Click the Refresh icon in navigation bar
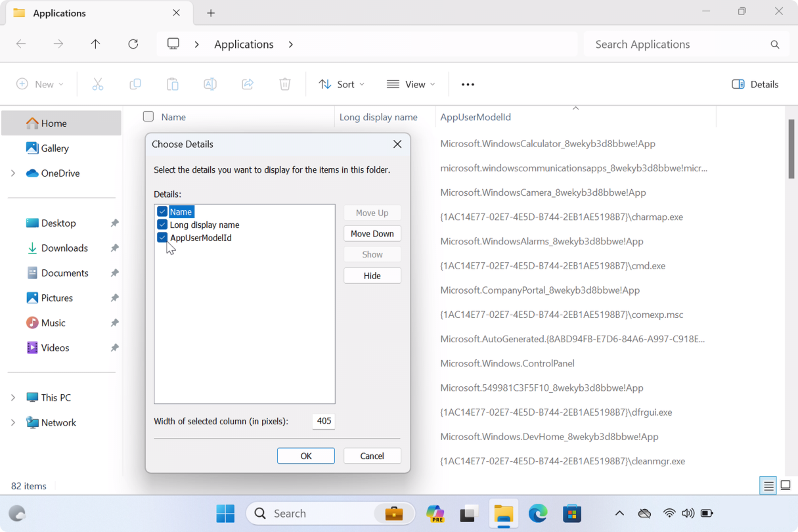The width and height of the screenshot is (798, 532). [x=133, y=44]
